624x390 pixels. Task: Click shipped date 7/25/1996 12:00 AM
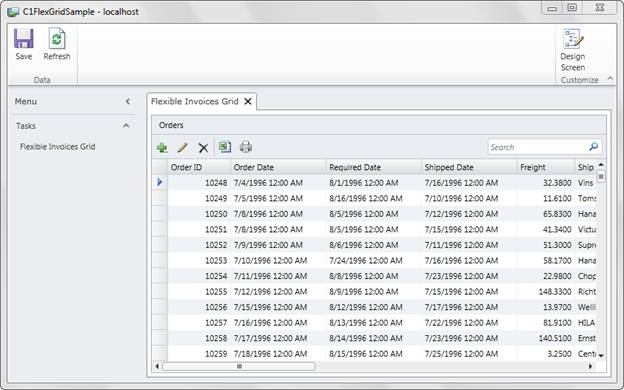(461, 353)
